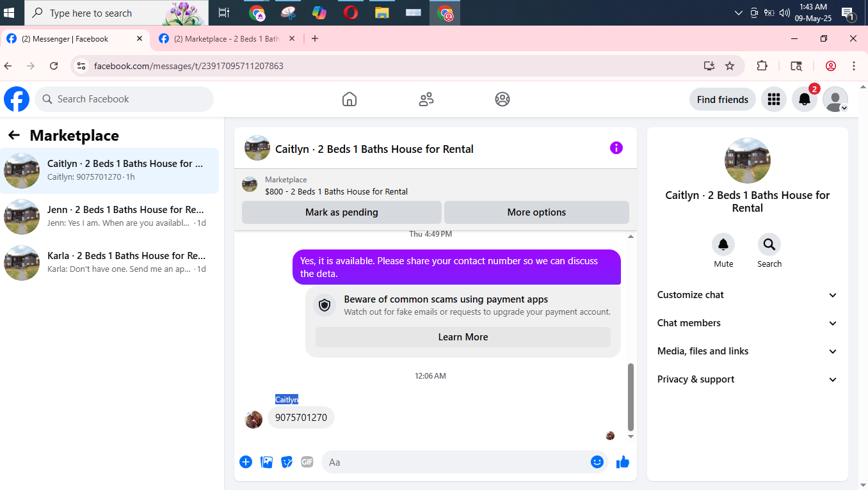Install app icon in address bar
868x490 pixels.
tap(709, 66)
